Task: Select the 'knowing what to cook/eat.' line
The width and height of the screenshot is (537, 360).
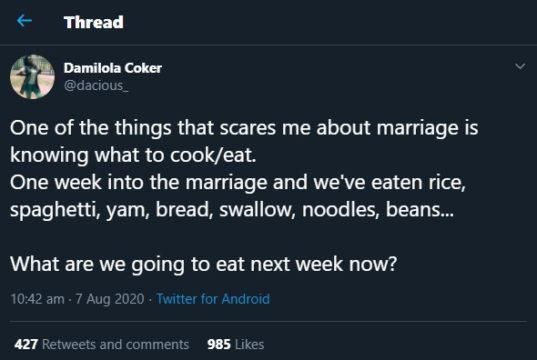Action: coord(133,155)
